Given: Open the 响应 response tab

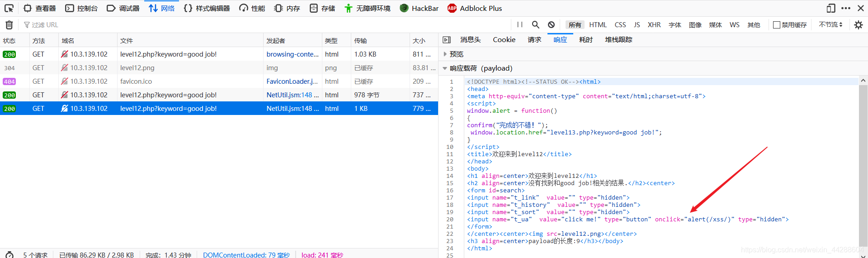Looking at the screenshot, I should [560, 40].
